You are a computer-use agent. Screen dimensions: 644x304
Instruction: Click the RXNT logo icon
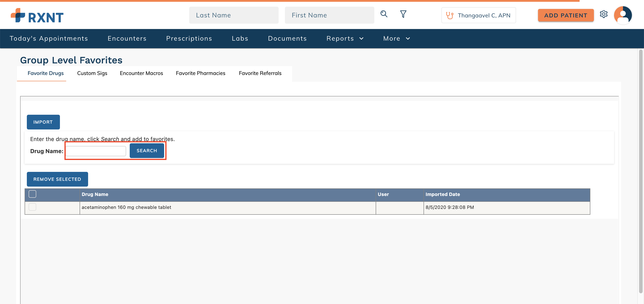(x=18, y=15)
